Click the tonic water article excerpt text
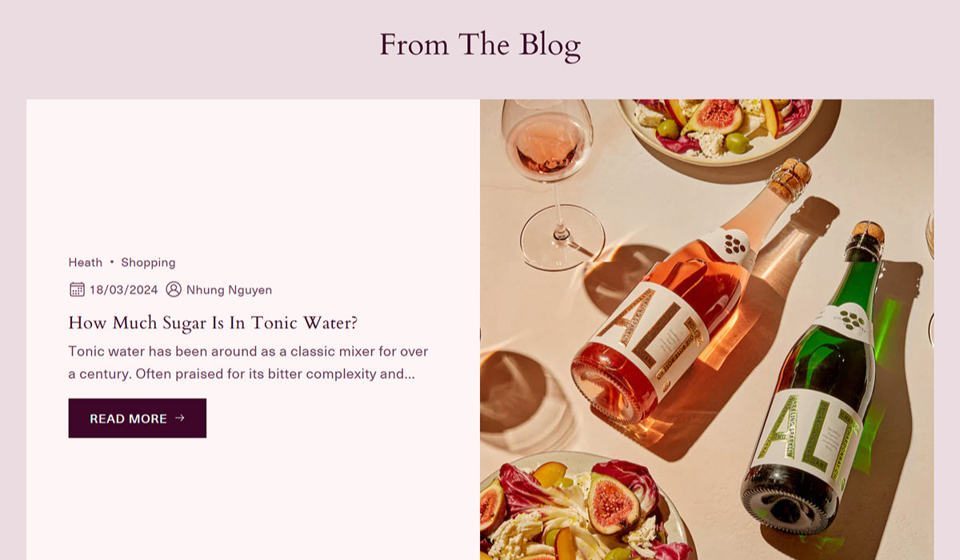Viewport: 960px width, 560px height. coord(249,362)
